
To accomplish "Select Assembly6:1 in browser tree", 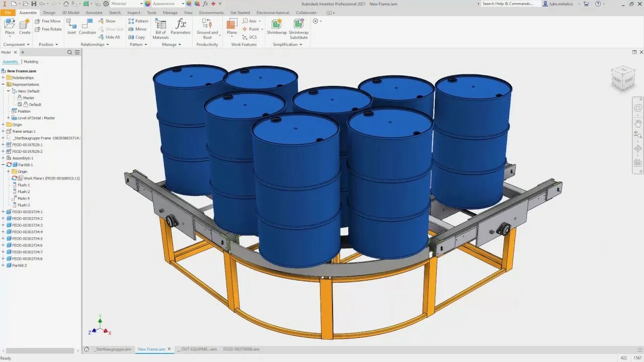I will (x=20, y=158).
